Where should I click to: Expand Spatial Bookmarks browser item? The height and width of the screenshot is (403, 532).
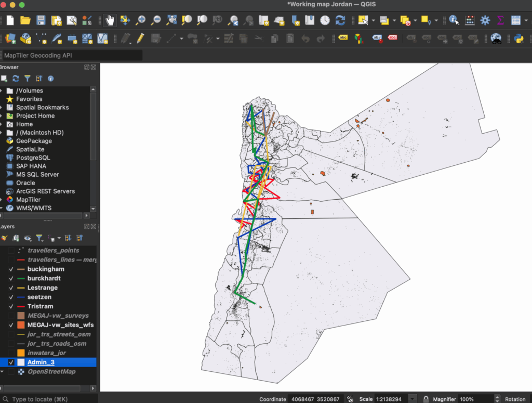point(2,108)
